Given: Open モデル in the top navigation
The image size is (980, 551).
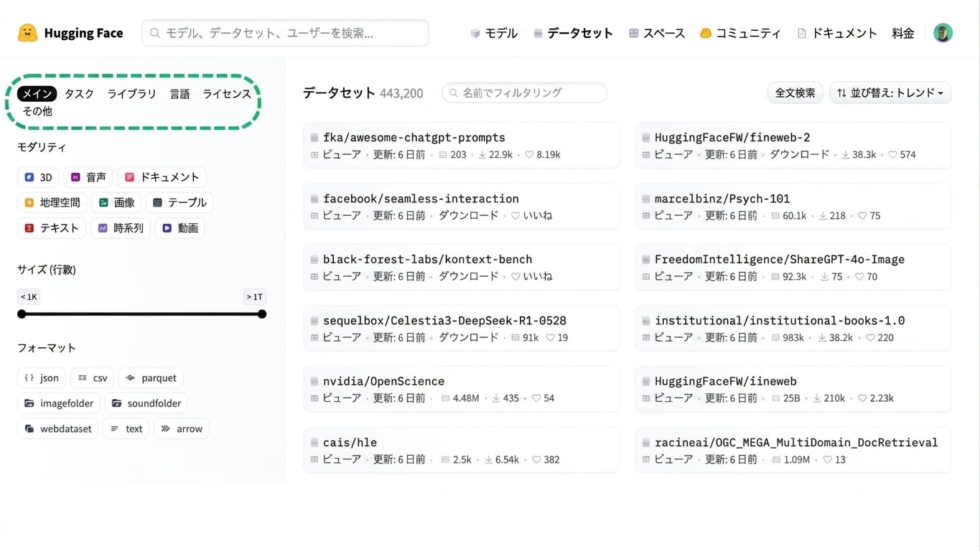Looking at the screenshot, I should click(493, 33).
